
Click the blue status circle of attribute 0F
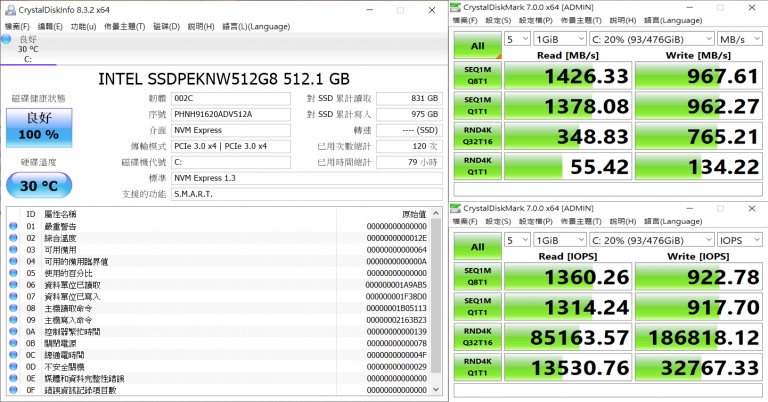tap(13, 390)
